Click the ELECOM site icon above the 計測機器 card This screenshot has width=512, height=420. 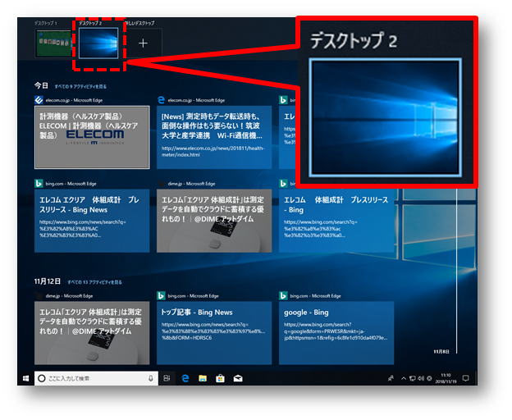click(x=39, y=100)
